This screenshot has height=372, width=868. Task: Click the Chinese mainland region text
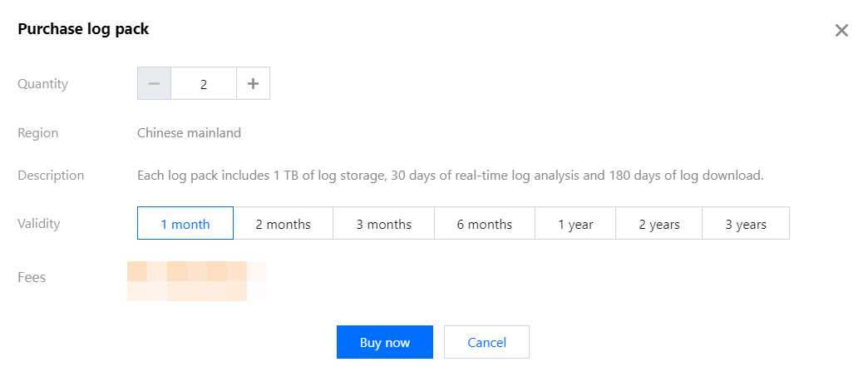click(x=189, y=132)
